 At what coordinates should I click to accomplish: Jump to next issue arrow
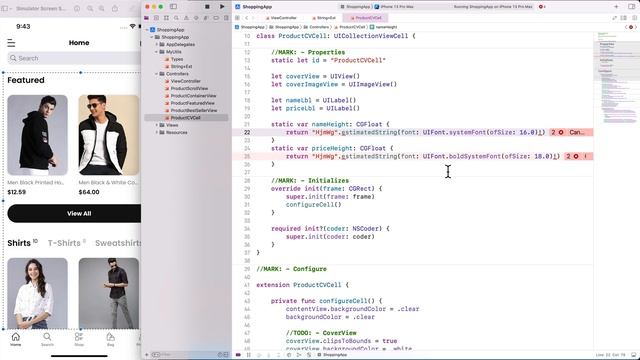point(636,27)
